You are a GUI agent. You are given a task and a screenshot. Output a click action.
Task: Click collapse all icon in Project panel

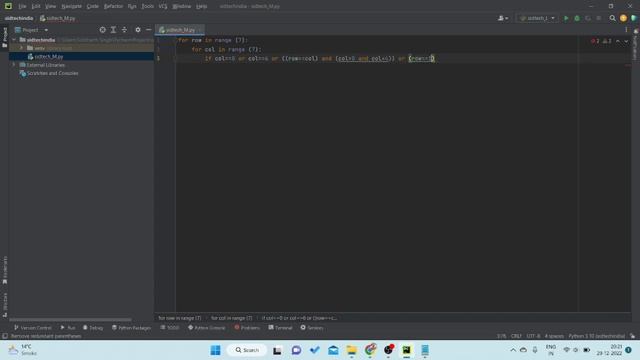click(124, 30)
